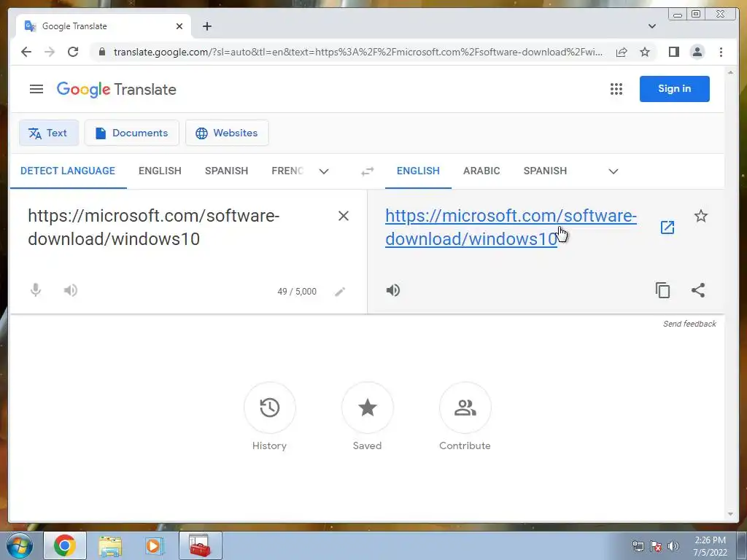Share the translation
The height and width of the screenshot is (560, 747).
(698, 290)
